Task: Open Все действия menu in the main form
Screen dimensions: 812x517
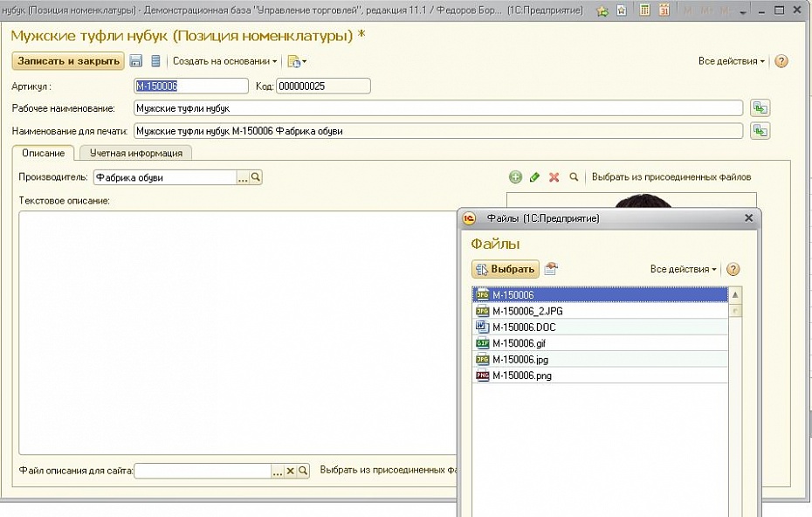Action: [x=732, y=61]
